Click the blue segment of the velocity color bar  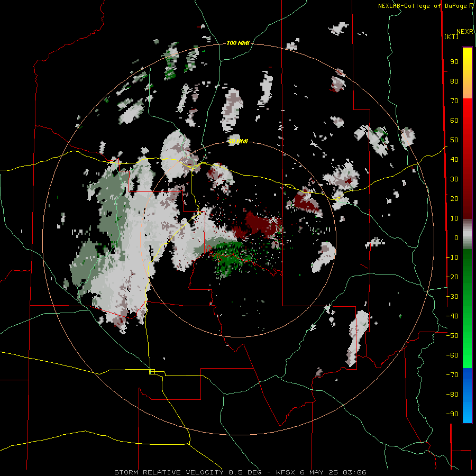coord(467,396)
